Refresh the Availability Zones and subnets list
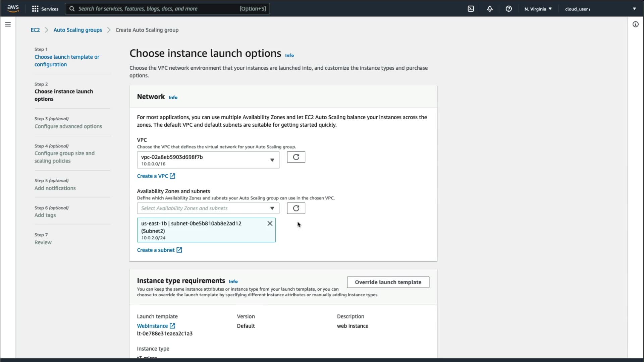 296,208
